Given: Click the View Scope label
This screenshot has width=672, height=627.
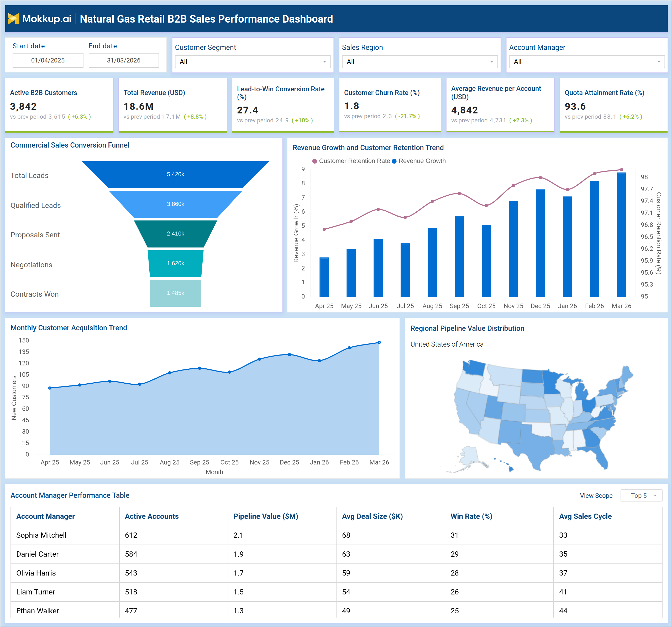Looking at the screenshot, I should 596,495.
